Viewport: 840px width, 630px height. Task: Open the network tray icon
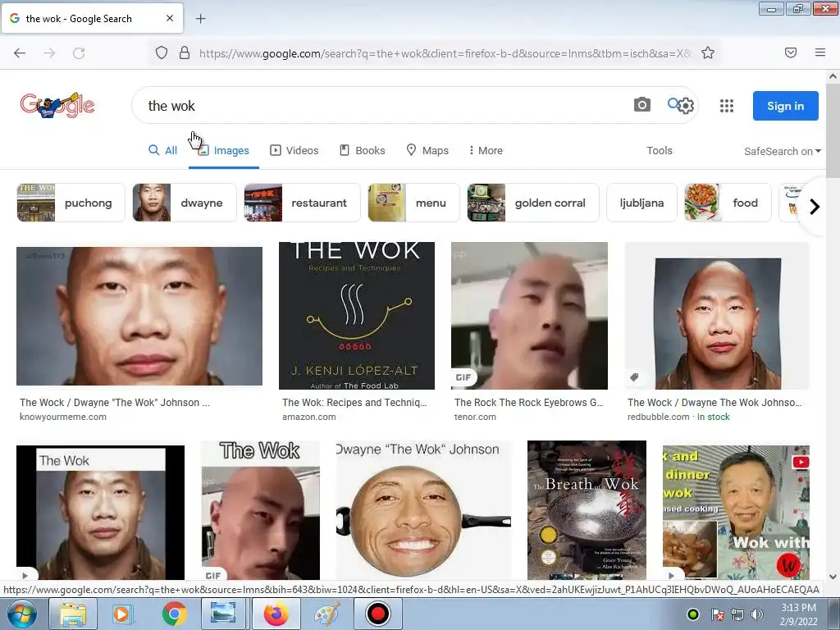tap(737, 614)
